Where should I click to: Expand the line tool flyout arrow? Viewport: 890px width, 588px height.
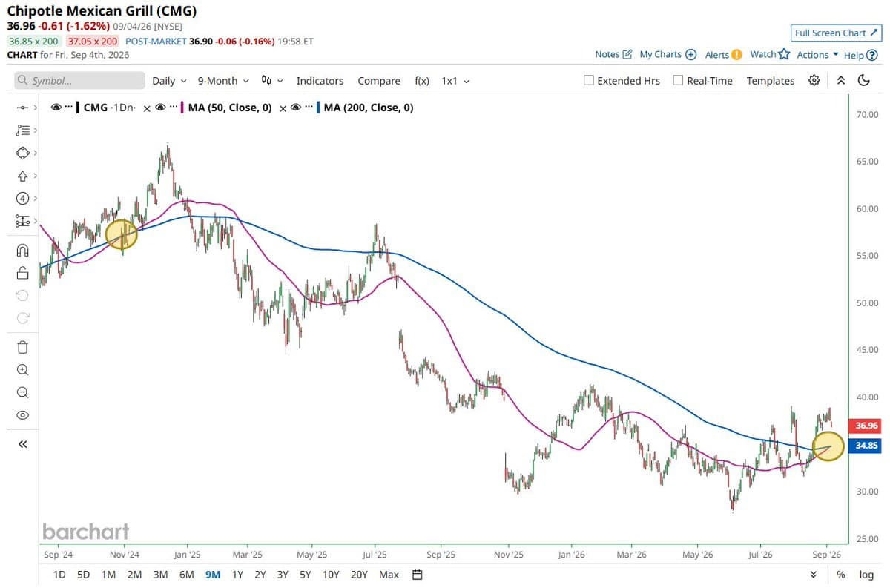click(x=36, y=108)
